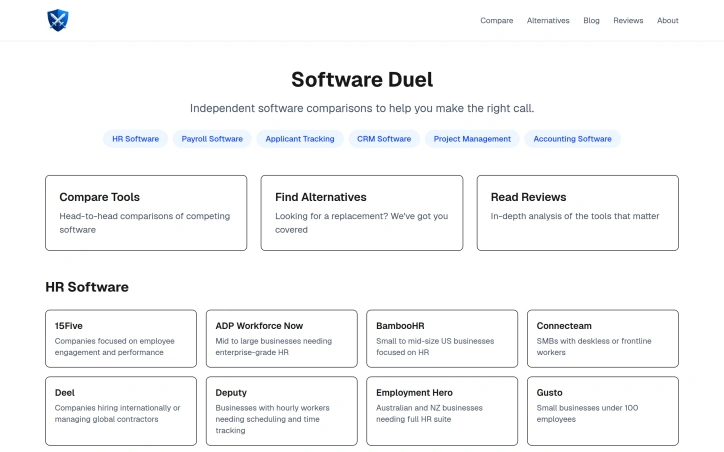View the BambooHR card
Viewport: 724px width, 452px height.
coord(442,338)
